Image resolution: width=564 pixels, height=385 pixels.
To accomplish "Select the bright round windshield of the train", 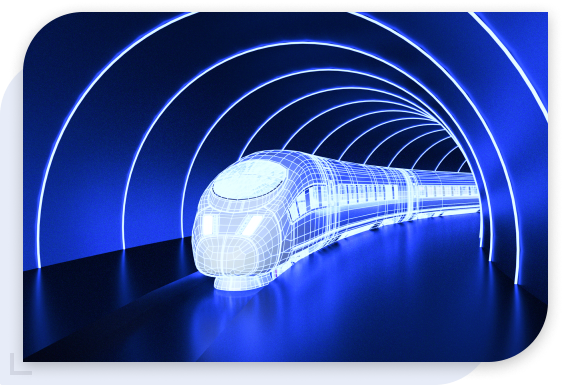I will 248,179.
